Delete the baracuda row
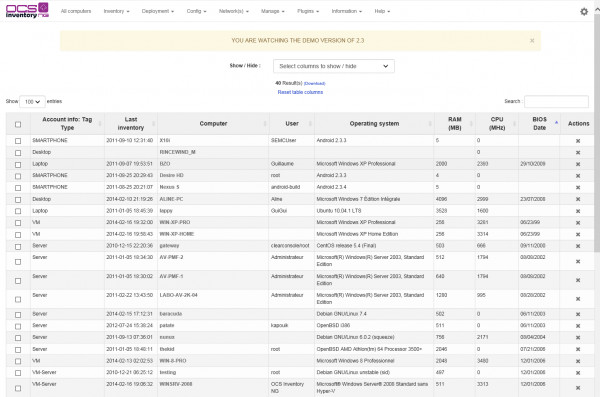 578,314
